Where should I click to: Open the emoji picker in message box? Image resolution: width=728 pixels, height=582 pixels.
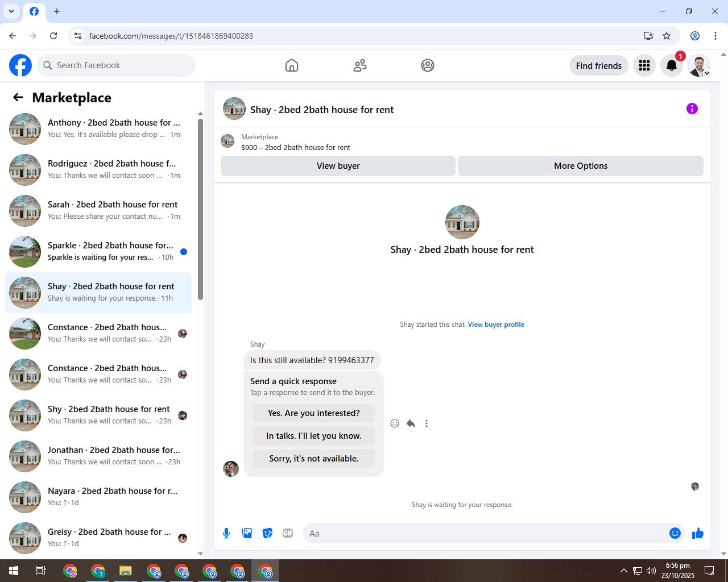click(675, 533)
